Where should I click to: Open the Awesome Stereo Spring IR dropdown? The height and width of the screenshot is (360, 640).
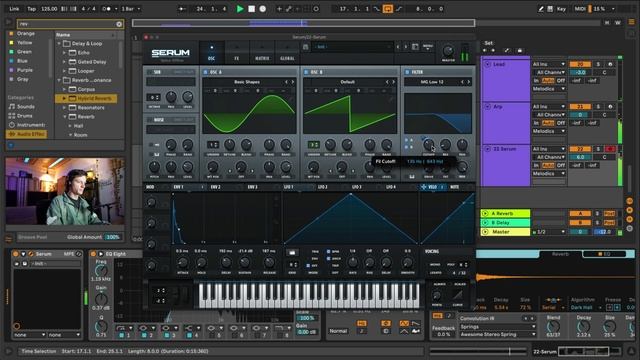(x=497, y=334)
